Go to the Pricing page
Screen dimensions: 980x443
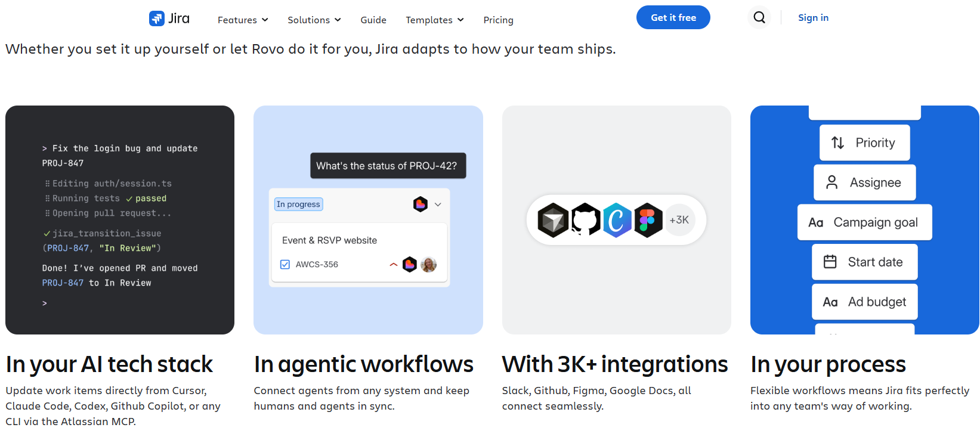[498, 20]
